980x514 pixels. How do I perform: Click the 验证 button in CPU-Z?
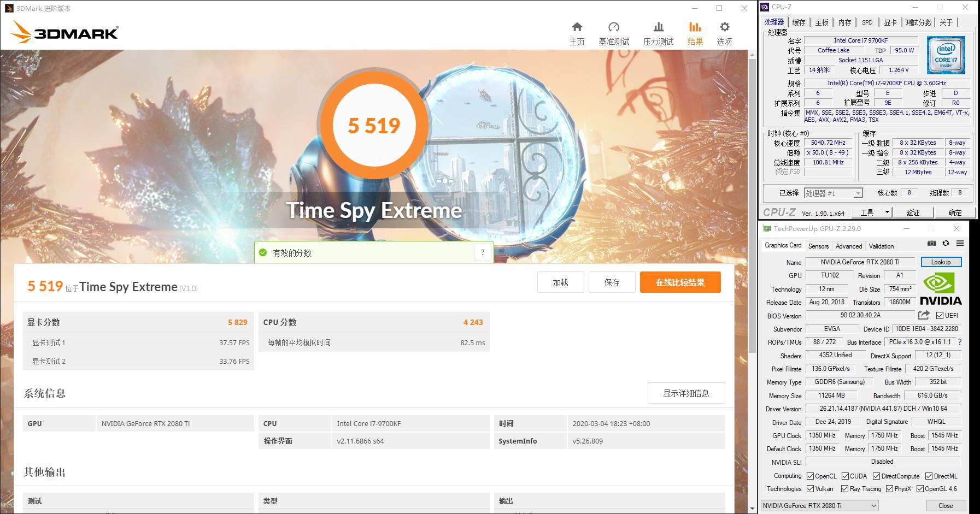[912, 212]
